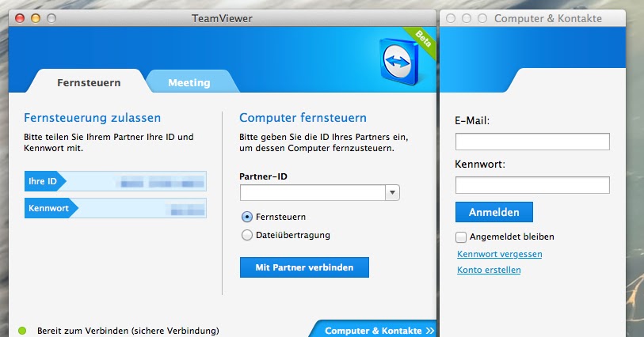Click the green connection status indicator
The width and height of the screenshot is (644, 337).
coord(22,331)
